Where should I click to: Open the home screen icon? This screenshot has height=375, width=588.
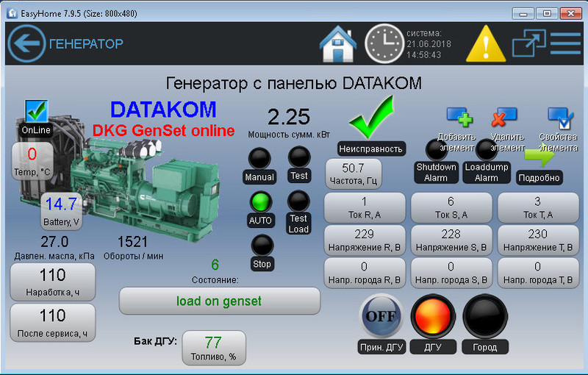(338, 43)
